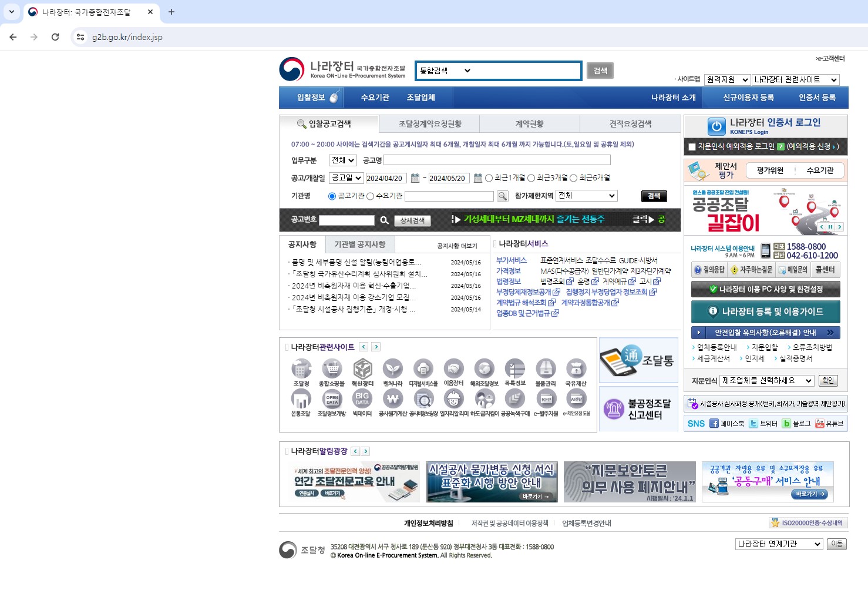Click the 빅데이터 BIG DATA icon
Image resolution: width=868 pixels, height=590 pixels.
coord(362,399)
